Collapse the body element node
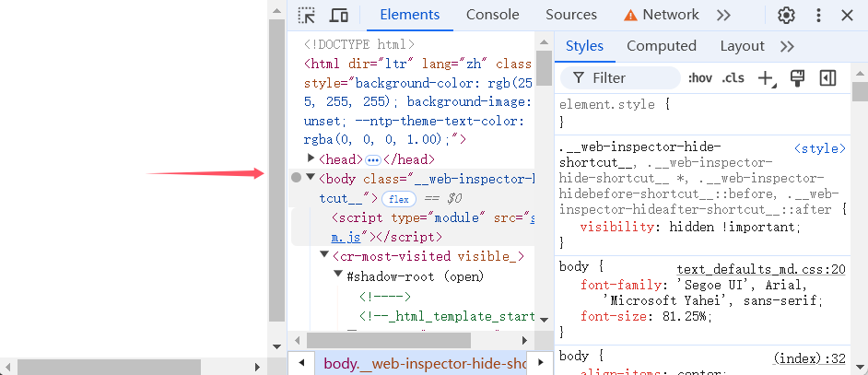 click(x=311, y=178)
